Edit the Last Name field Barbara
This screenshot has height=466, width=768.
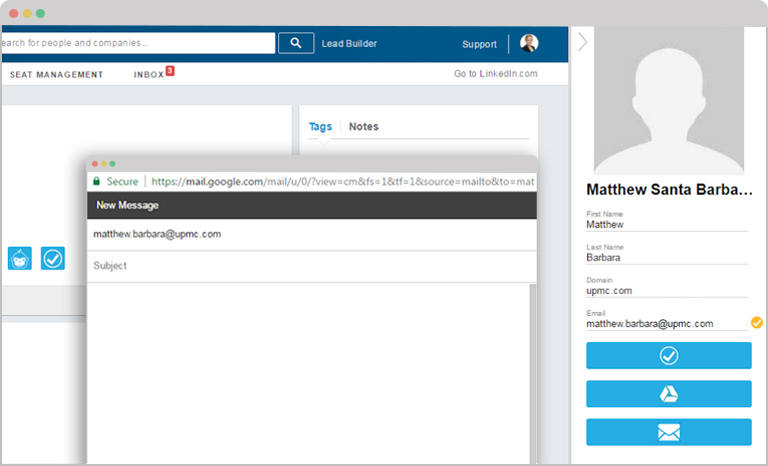[x=667, y=258]
